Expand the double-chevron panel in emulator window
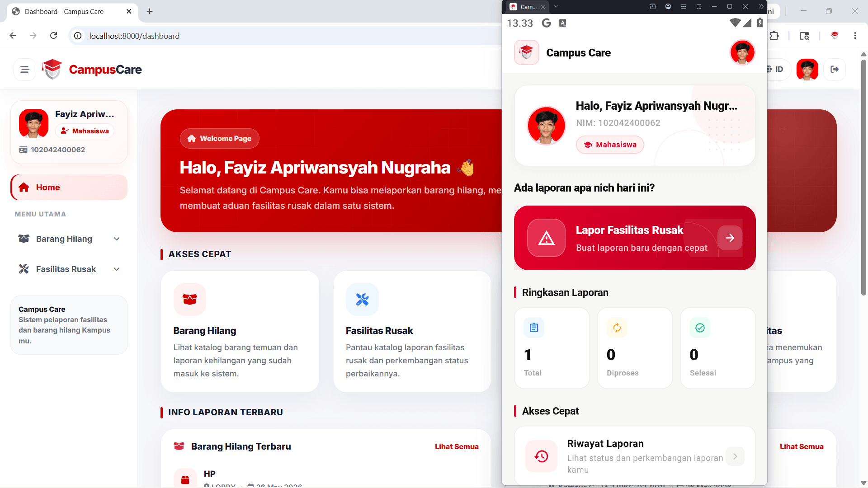Screen dimensions: 868x488 tap(761, 7)
